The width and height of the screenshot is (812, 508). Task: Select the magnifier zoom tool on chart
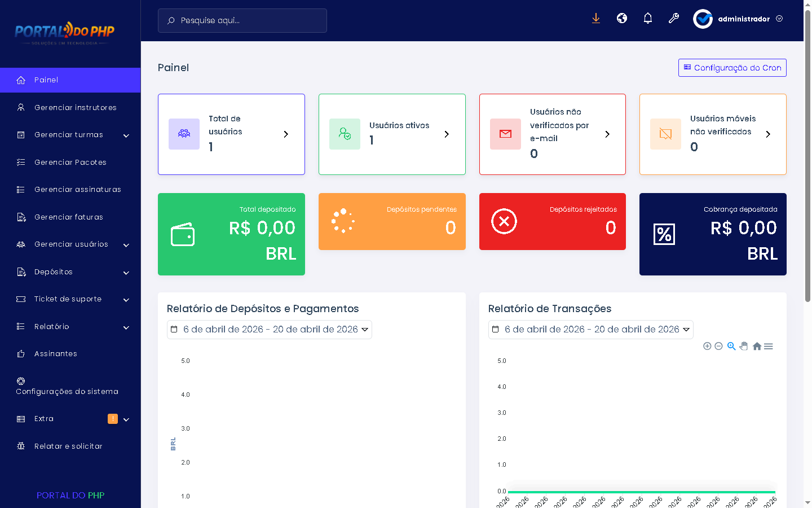[x=731, y=346]
